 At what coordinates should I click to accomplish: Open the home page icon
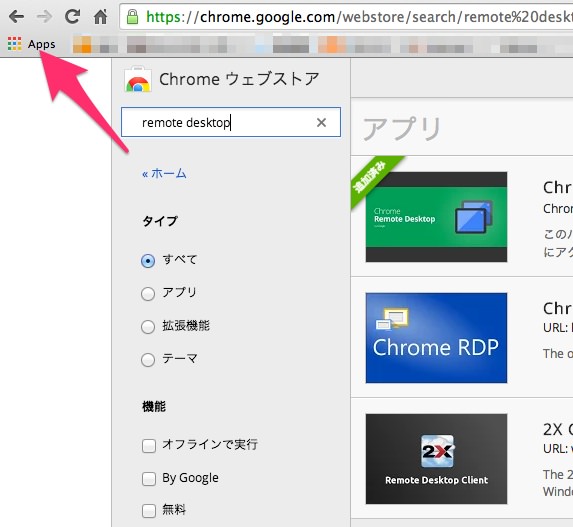pyautogui.click(x=100, y=16)
